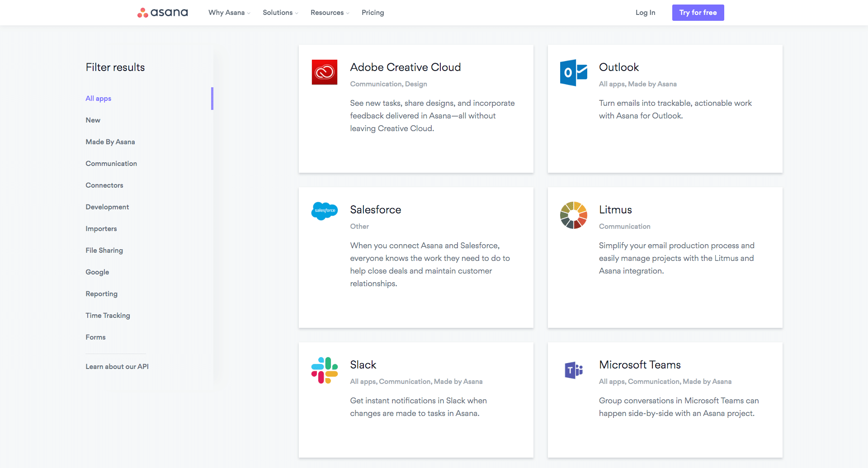Click the Slack logo icon
The width and height of the screenshot is (868, 468).
pyautogui.click(x=324, y=369)
